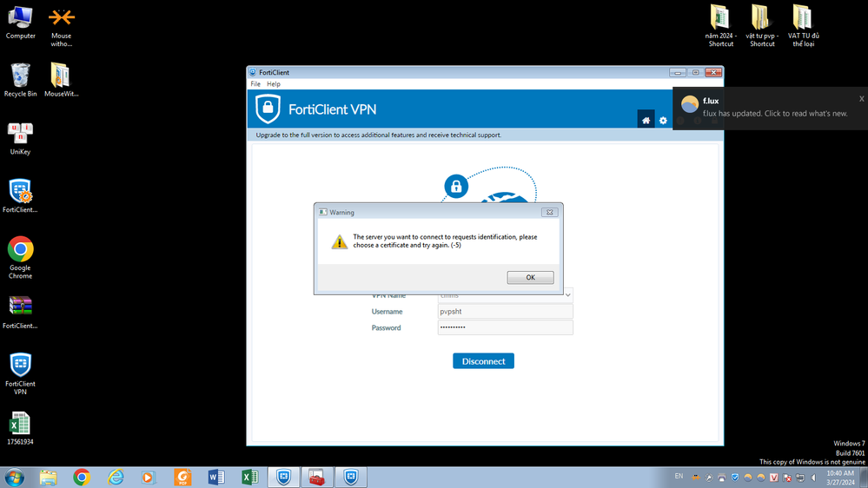The width and height of the screenshot is (868, 488).
Task: Select the năm 2024 - Shortcut folder
Action: click(x=721, y=25)
